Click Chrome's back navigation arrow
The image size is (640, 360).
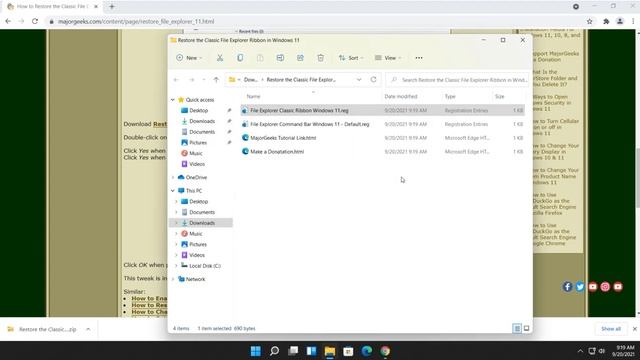(x=8, y=21)
